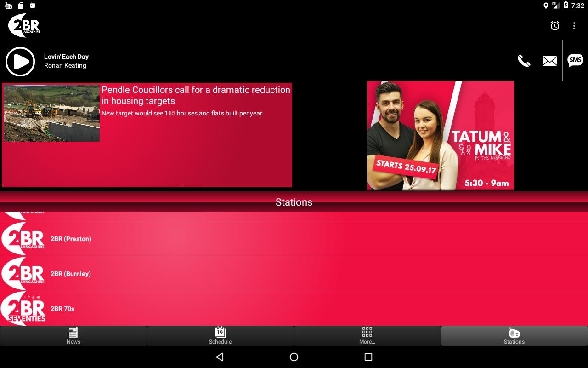Tap the Android home button
The width and height of the screenshot is (588, 368).
[294, 357]
